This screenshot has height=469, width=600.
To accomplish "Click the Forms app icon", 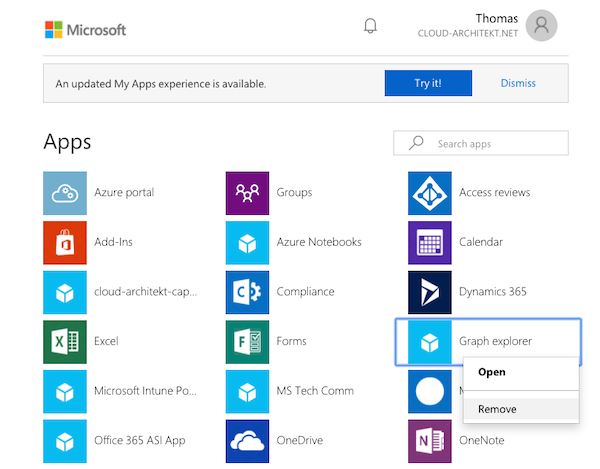I will click(247, 342).
